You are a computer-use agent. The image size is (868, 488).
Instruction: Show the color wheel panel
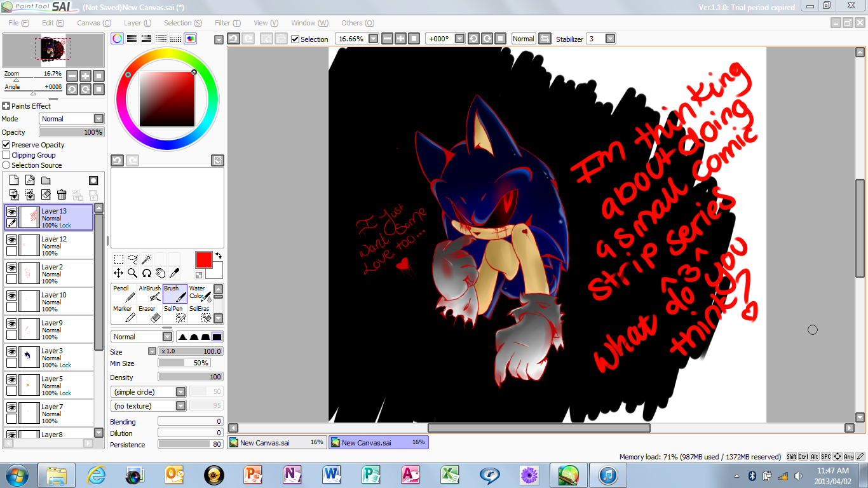[x=118, y=39]
